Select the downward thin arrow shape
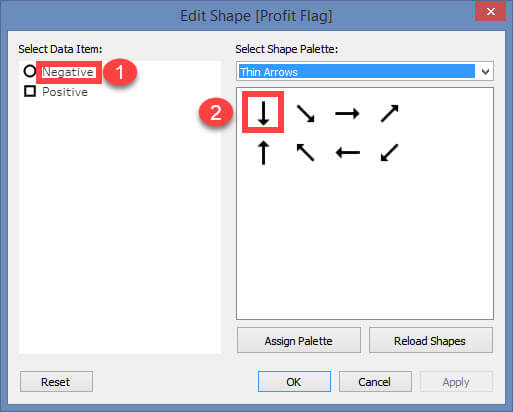This screenshot has width=513, height=412. [x=263, y=113]
